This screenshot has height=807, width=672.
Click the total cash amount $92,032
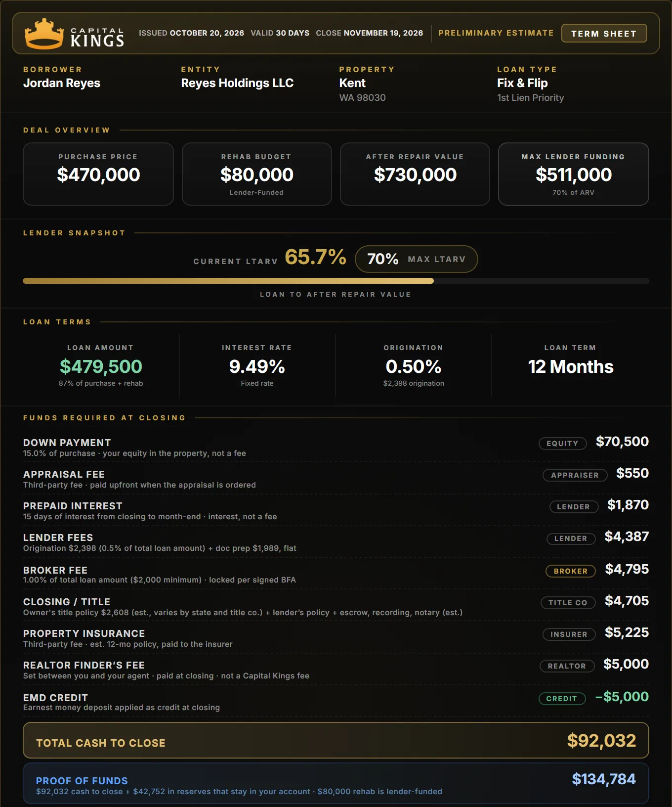[601, 740]
